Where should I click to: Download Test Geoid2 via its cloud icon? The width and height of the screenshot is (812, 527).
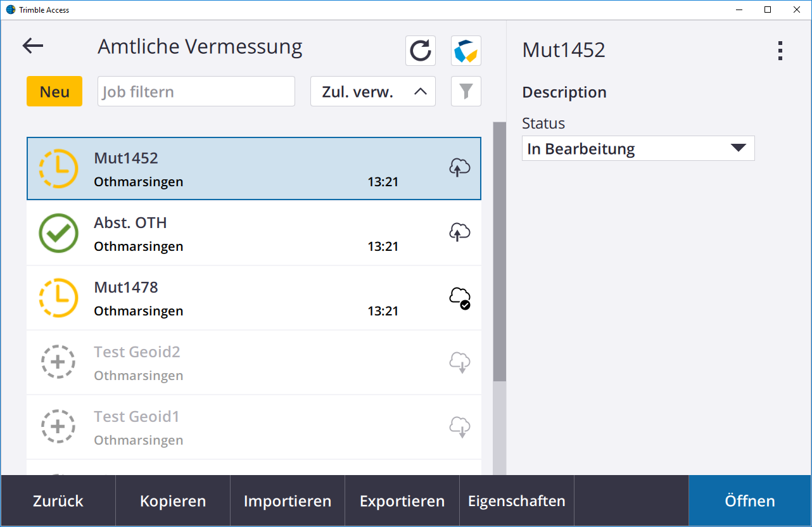tap(460, 362)
